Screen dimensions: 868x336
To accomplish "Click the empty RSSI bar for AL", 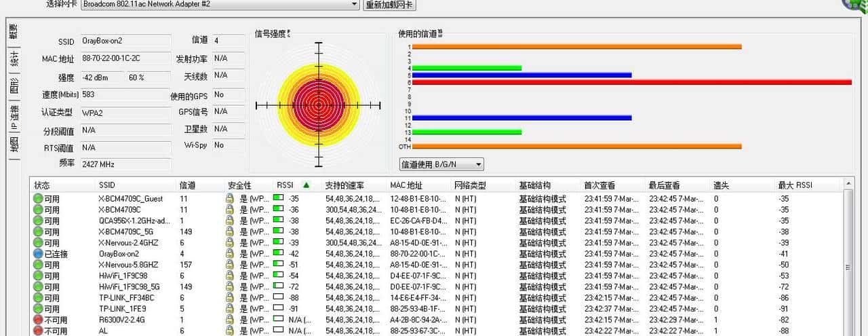I will tap(278, 331).
